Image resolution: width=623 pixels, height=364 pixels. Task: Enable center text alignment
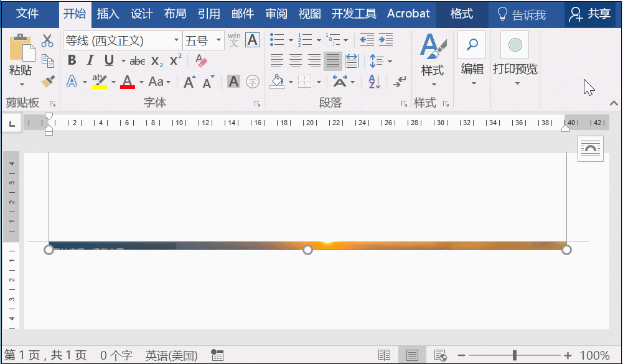pos(295,61)
